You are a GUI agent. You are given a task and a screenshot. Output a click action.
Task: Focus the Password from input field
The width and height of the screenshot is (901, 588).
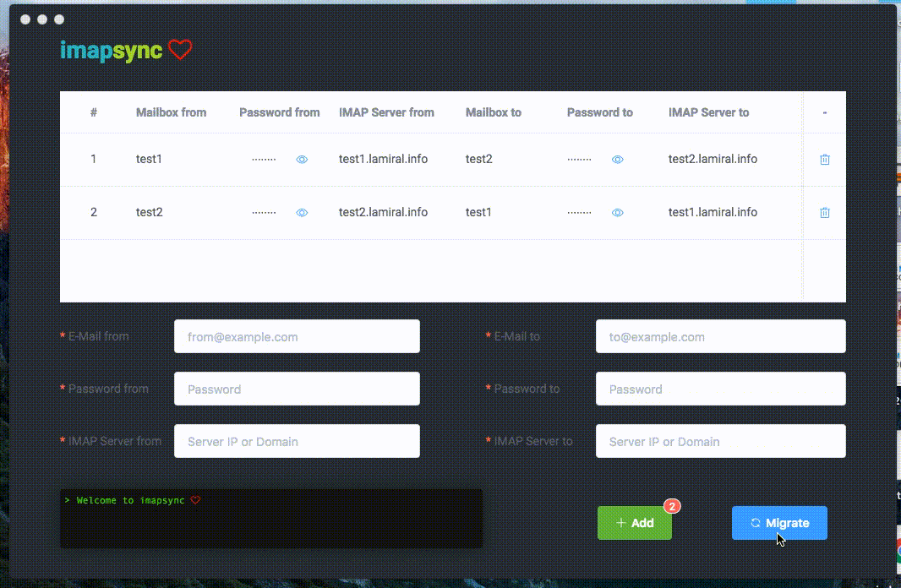(297, 389)
